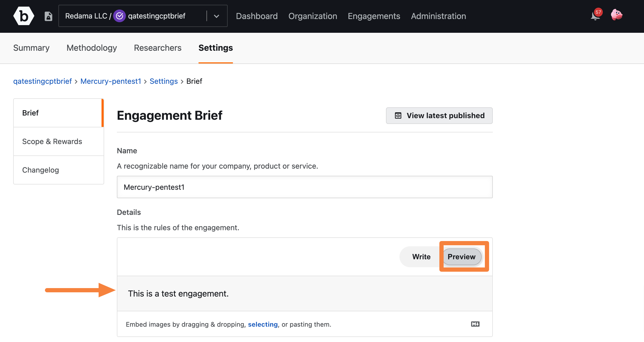Click the Settings tab

[x=215, y=48]
